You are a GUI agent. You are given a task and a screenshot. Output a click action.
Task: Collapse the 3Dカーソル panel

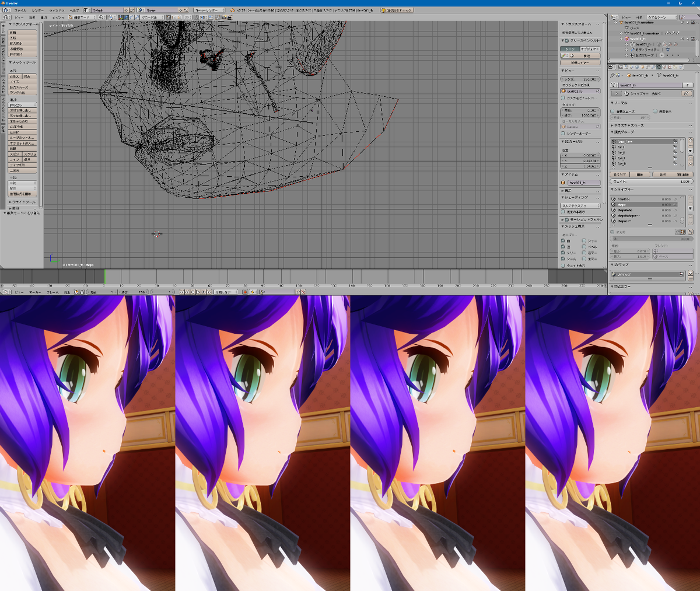[x=572, y=142]
